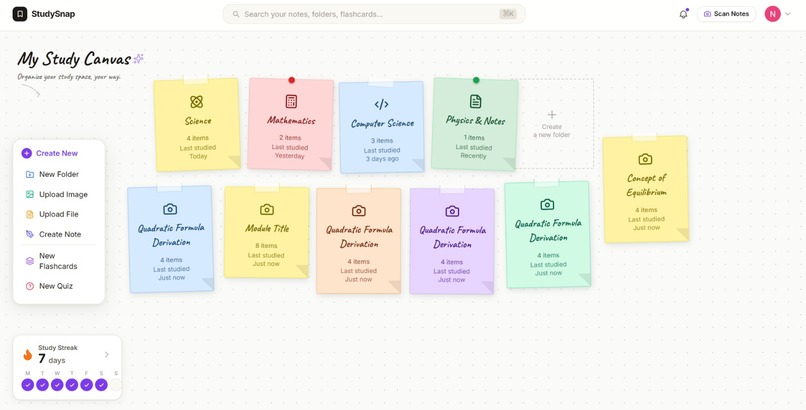Click the atom icon on Science folder
806x410 pixels.
click(196, 102)
